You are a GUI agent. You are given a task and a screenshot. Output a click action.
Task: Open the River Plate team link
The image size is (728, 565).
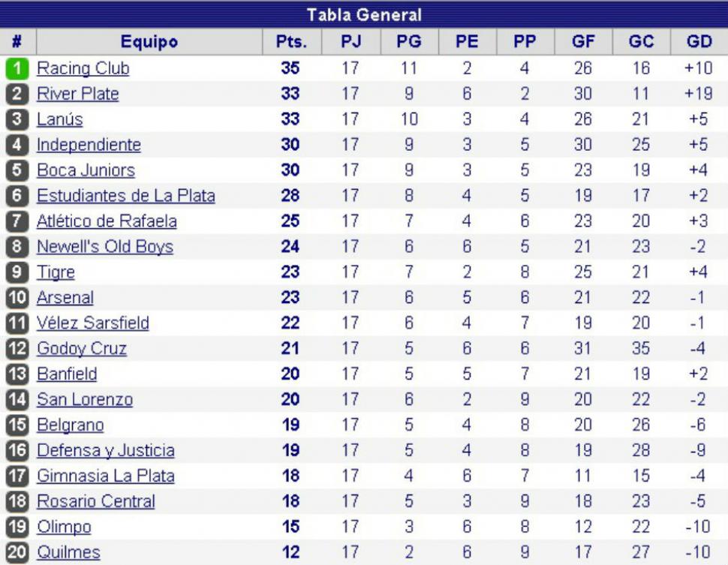[78, 94]
